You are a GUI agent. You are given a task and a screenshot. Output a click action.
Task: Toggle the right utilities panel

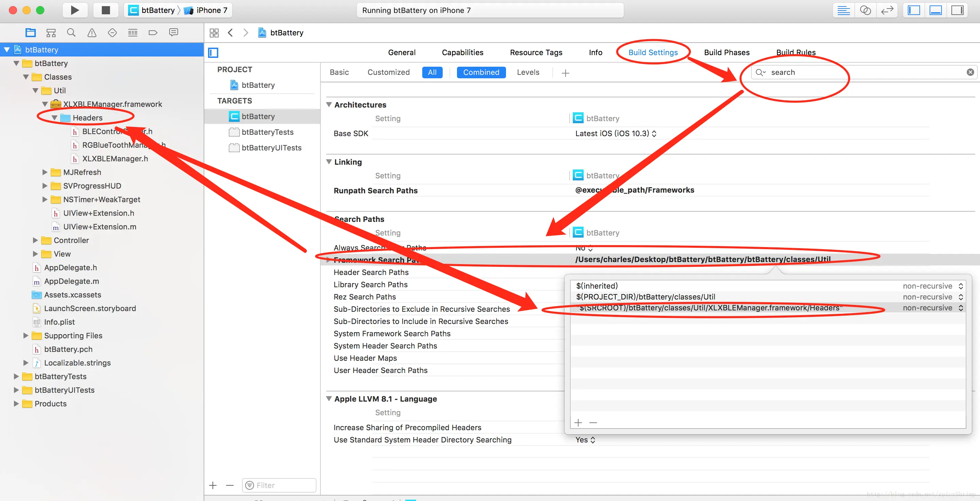(x=957, y=10)
